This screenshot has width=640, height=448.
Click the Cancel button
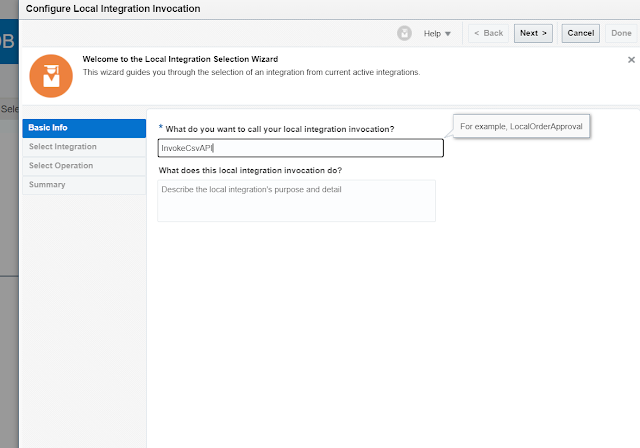tap(581, 33)
